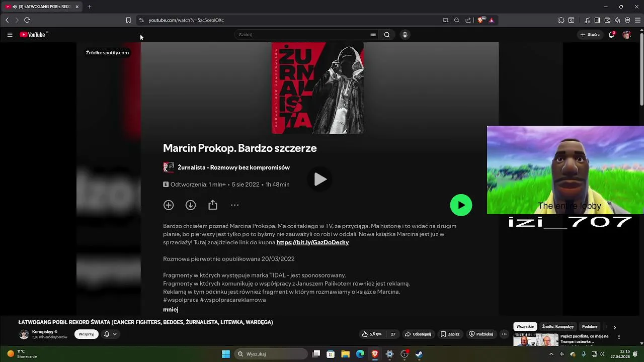Show hidden system tray icons chevron

tap(551, 354)
